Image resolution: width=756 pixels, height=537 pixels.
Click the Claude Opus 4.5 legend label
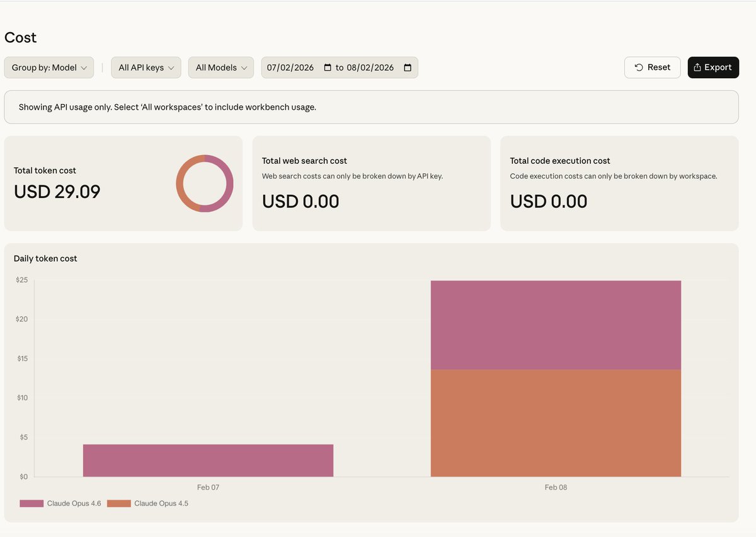tap(161, 504)
